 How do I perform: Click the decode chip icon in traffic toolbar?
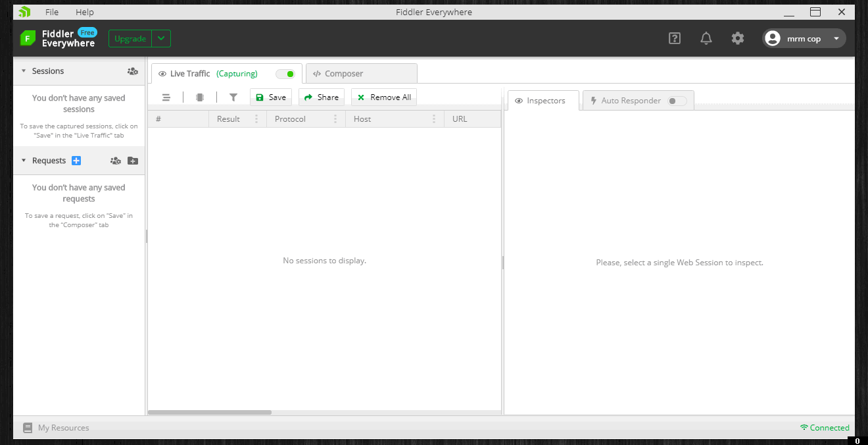click(200, 97)
